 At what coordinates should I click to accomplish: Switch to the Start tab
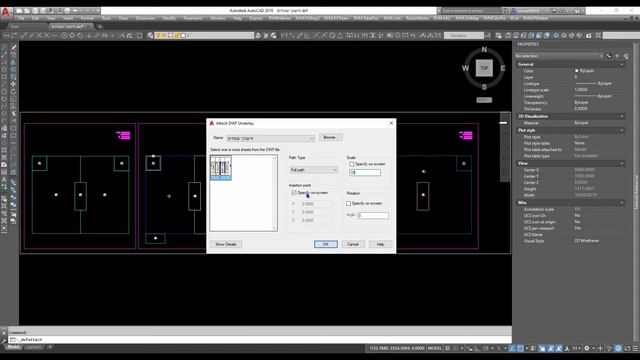coord(15,27)
